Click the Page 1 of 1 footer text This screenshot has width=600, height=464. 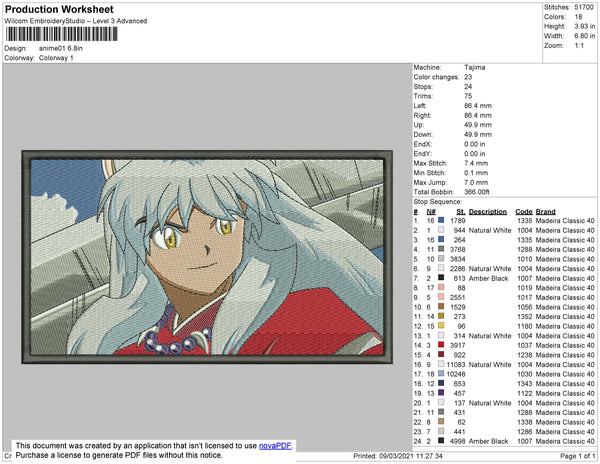click(577, 456)
